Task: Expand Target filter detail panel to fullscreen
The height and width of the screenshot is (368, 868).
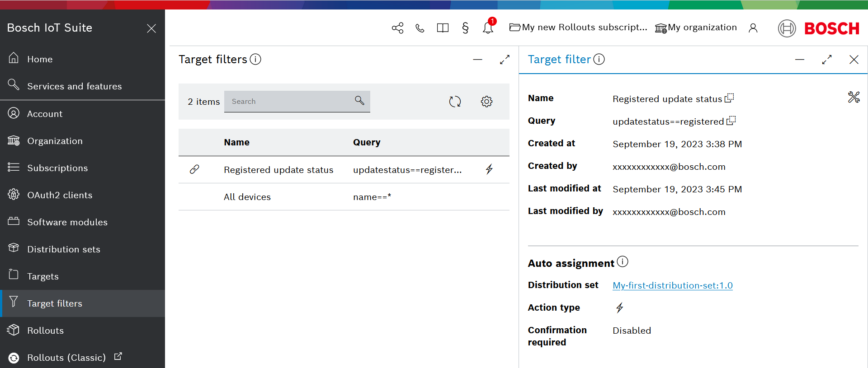Action: (826, 60)
